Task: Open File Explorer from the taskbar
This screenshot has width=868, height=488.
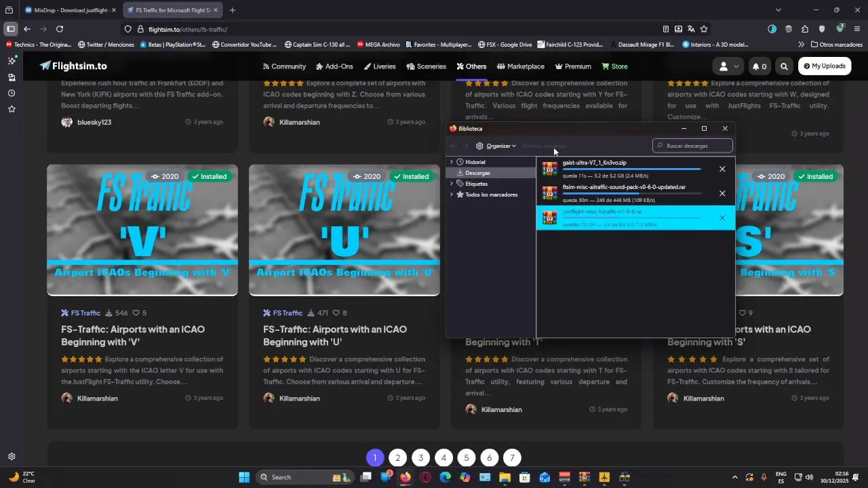Action: point(505,477)
